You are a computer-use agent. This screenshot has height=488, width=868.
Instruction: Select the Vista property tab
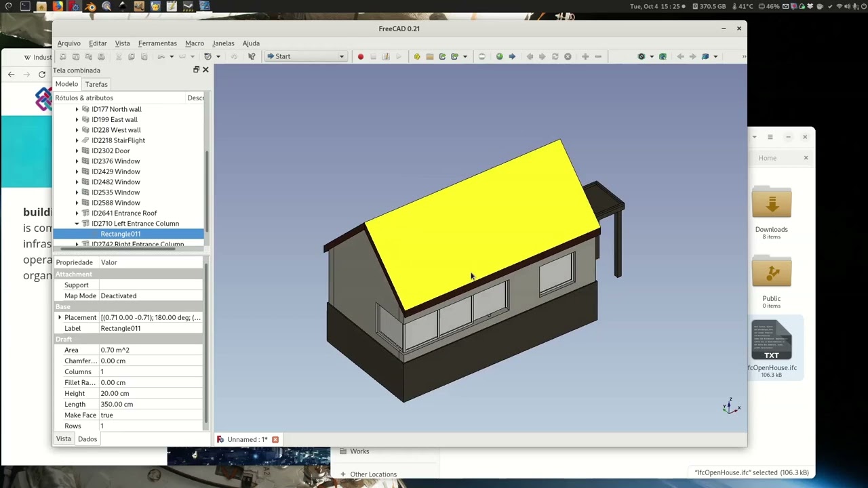(x=63, y=439)
